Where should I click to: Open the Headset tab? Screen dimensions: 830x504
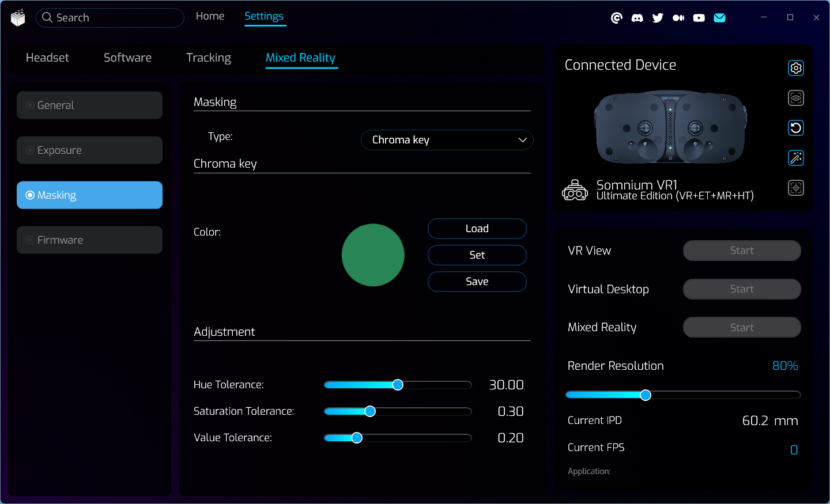click(47, 58)
